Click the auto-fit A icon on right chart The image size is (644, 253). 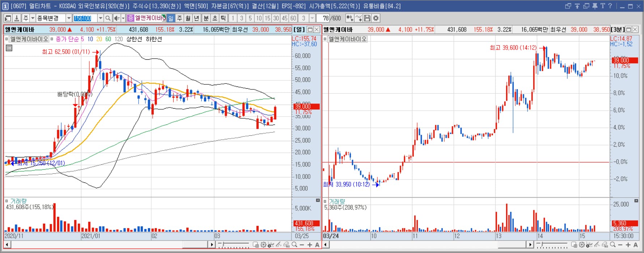coord(635,245)
